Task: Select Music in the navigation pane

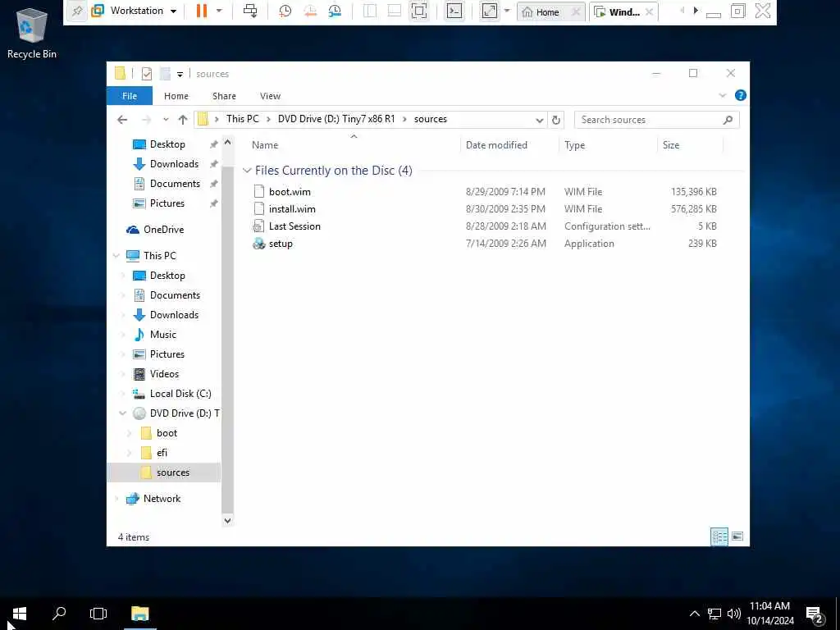Action: (163, 335)
